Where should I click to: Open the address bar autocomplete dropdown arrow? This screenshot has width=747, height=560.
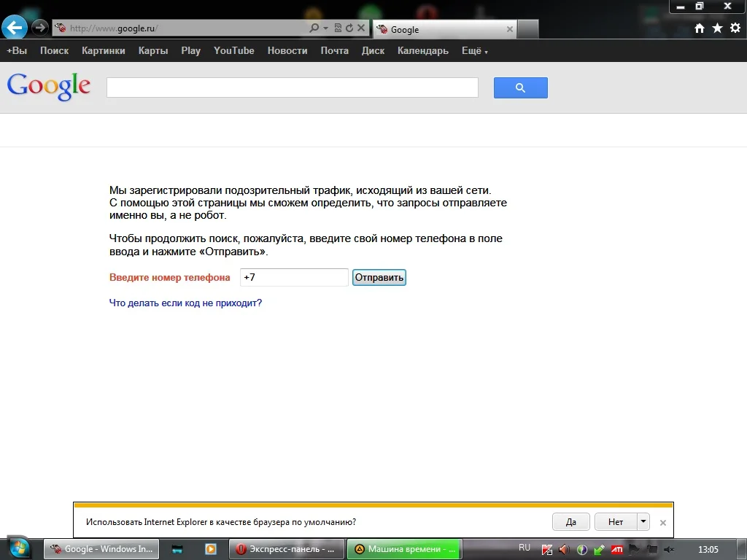[x=326, y=28]
